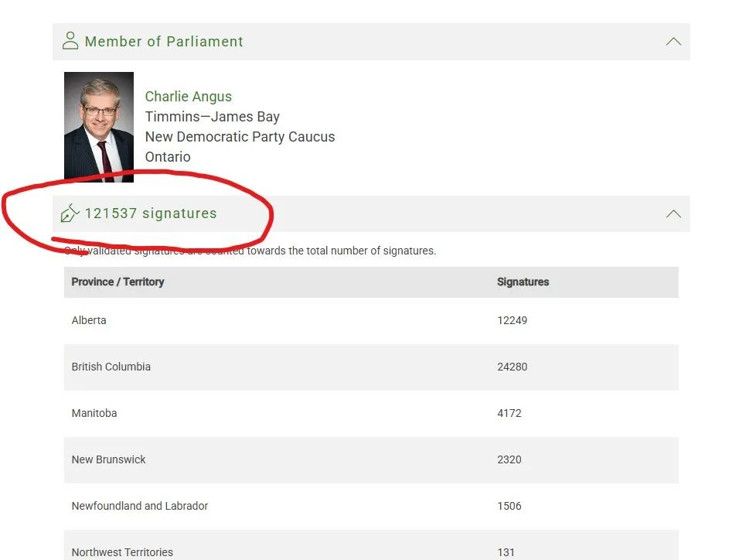
Task: Click Charlie Angus portrait photo
Action: click(99, 127)
